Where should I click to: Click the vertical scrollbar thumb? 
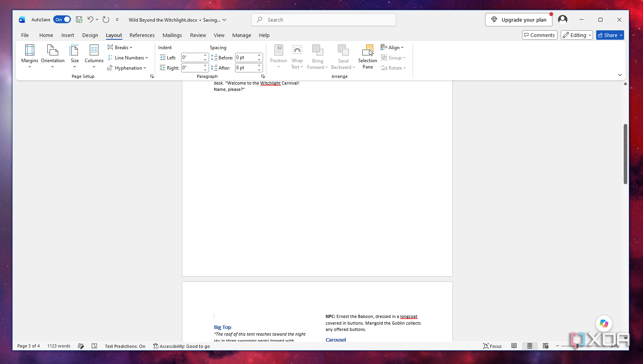(625, 154)
